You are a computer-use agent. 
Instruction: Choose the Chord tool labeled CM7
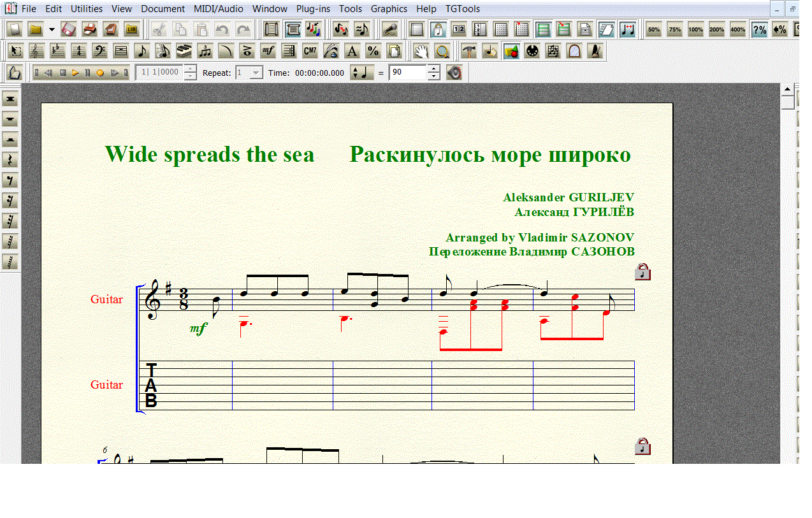(x=310, y=52)
